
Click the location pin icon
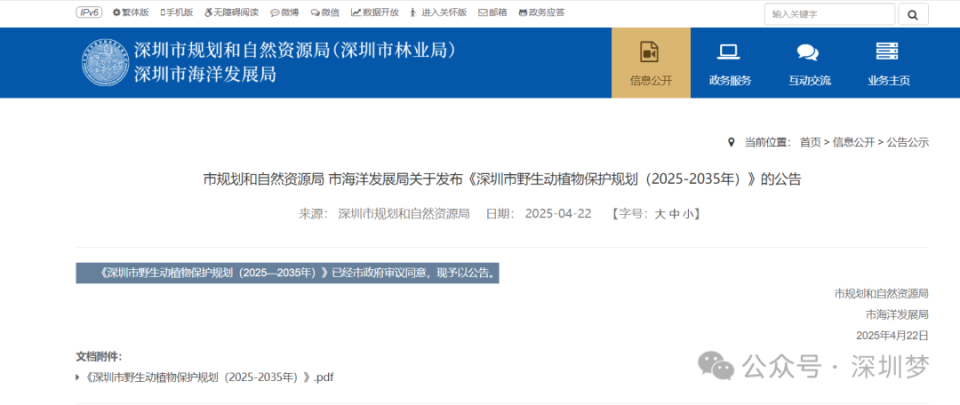(x=730, y=142)
